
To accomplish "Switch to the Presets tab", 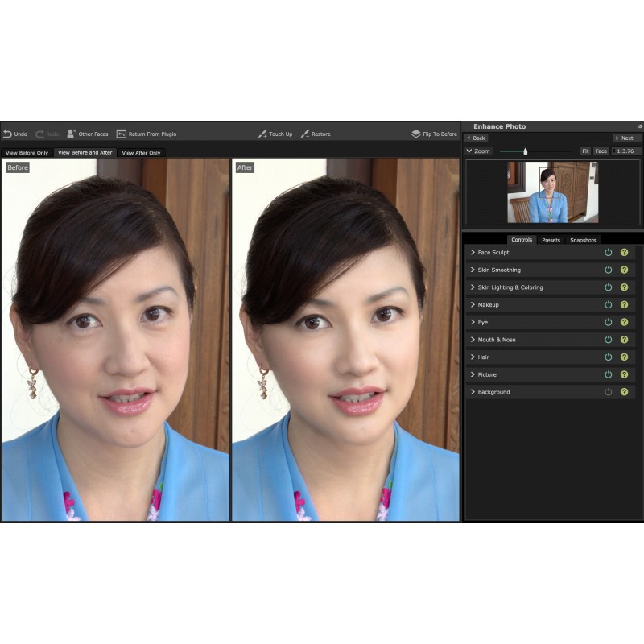I will [x=551, y=240].
